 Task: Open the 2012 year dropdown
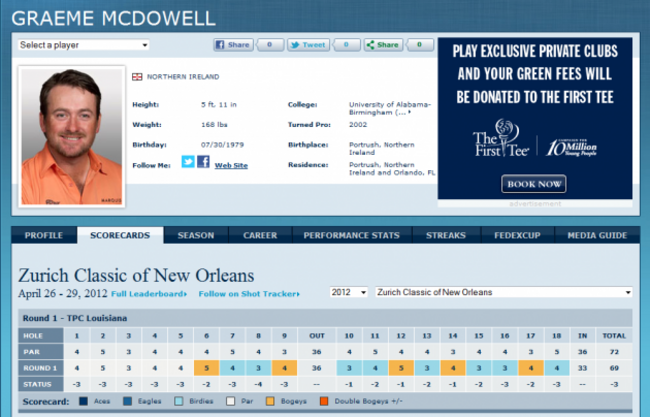click(349, 292)
